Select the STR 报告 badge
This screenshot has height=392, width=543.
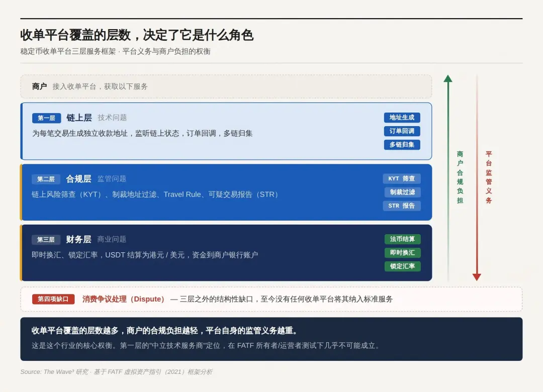tap(402, 206)
